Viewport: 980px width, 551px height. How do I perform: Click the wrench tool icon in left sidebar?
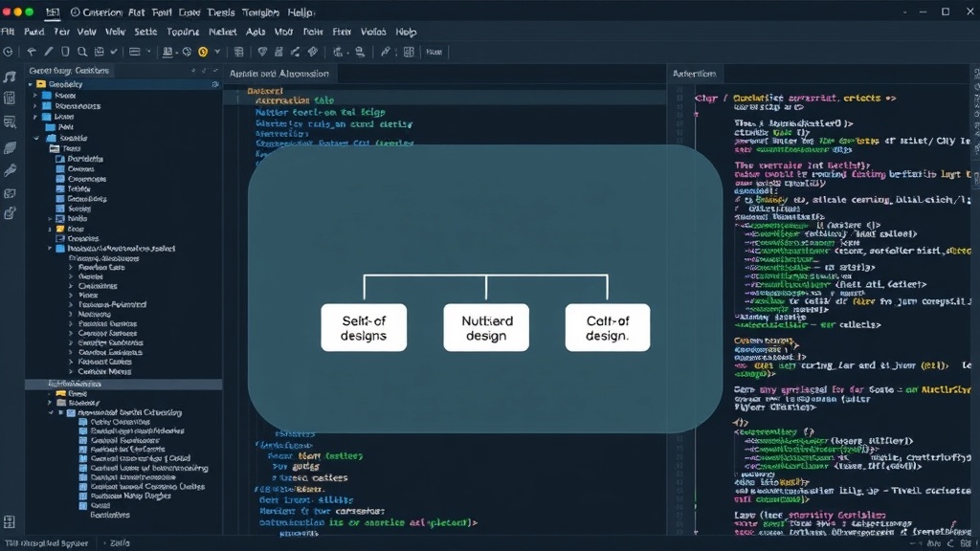point(10,170)
